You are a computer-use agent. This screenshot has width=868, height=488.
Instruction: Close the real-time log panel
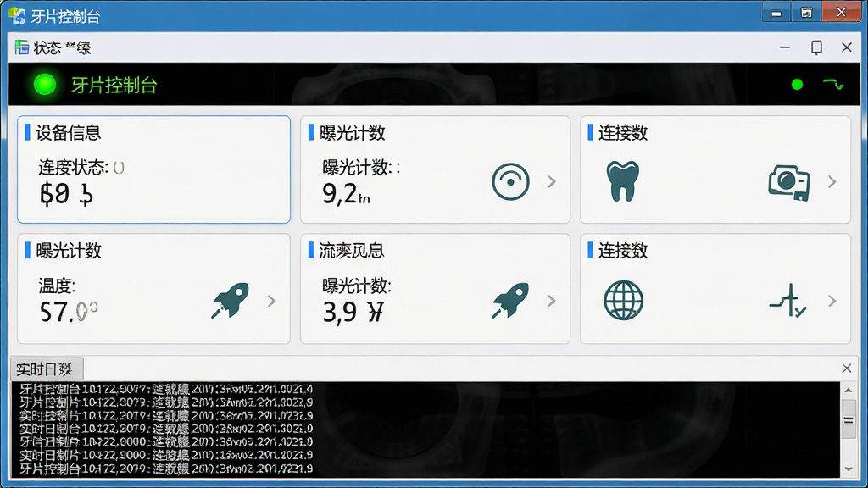[x=847, y=369]
